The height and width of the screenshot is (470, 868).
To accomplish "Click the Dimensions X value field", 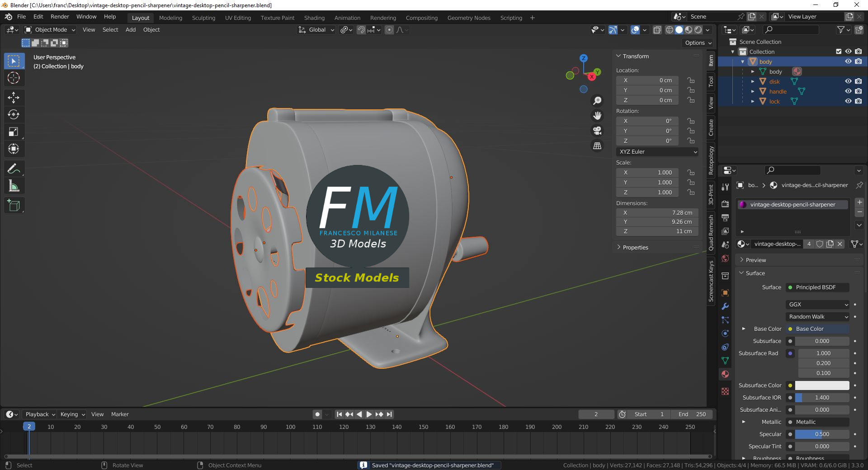I will [657, 213].
